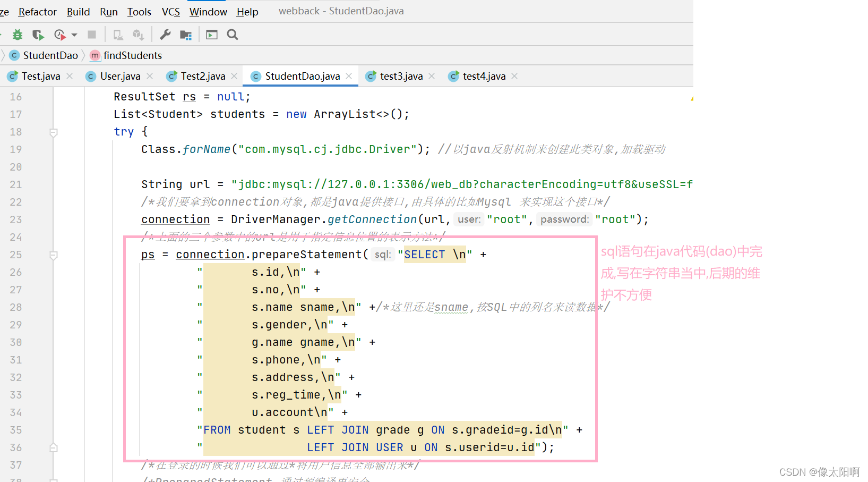
Task: Run with coverage shield icon
Action: pyautogui.click(x=38, y=35)
